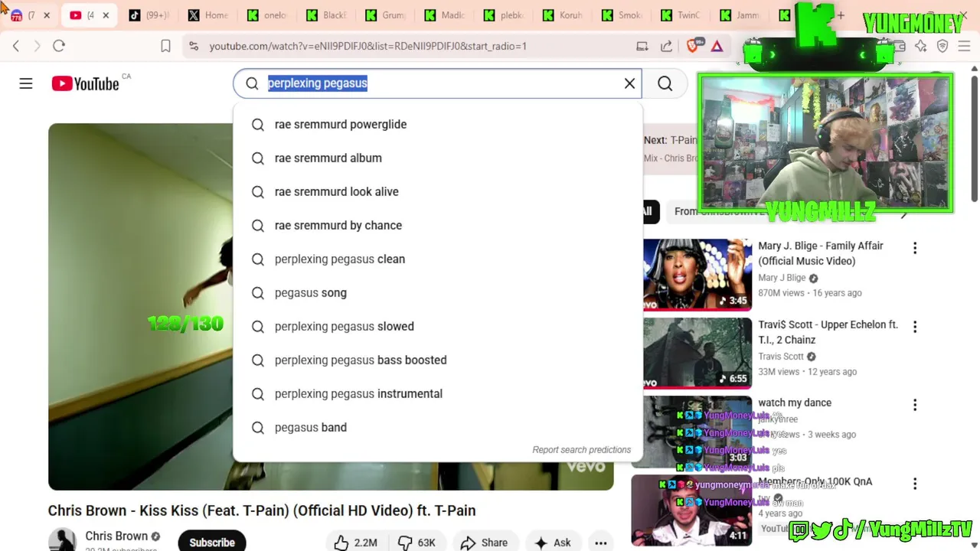The width and height of the screenshot is (980, 551).
Task: Reload the page with the refresh icon
Action: pos(59,46)
